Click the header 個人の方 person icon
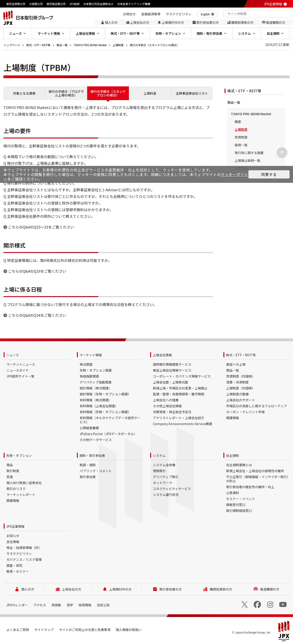The height and width of the screenshot is (644, 293). click(102, 22)
